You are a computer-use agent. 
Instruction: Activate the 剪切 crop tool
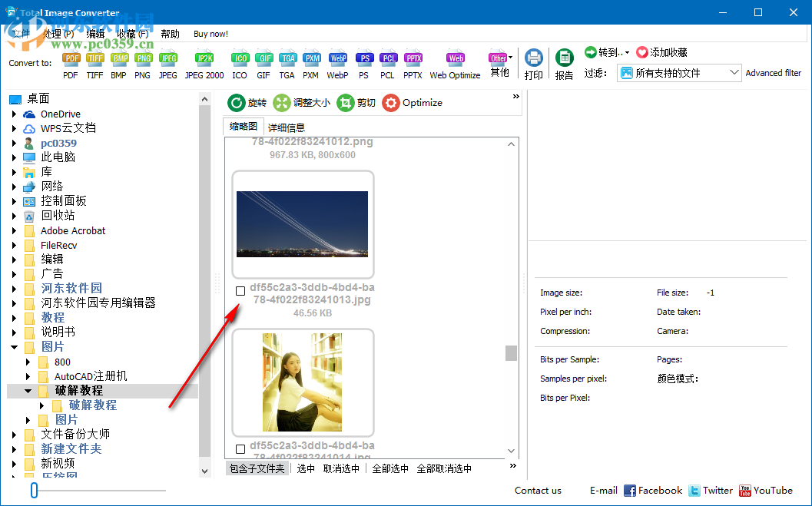click(x=356, y=102)
